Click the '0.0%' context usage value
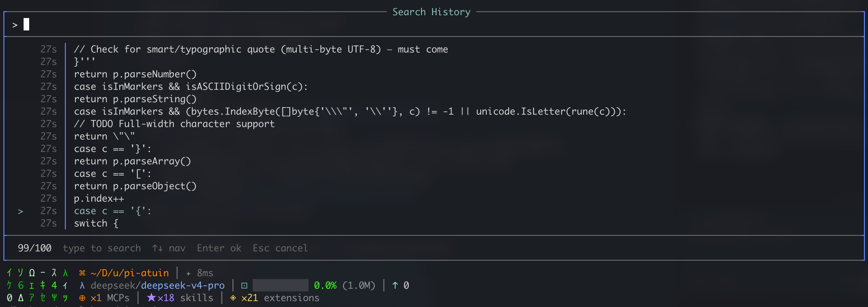 coord(325,286)
